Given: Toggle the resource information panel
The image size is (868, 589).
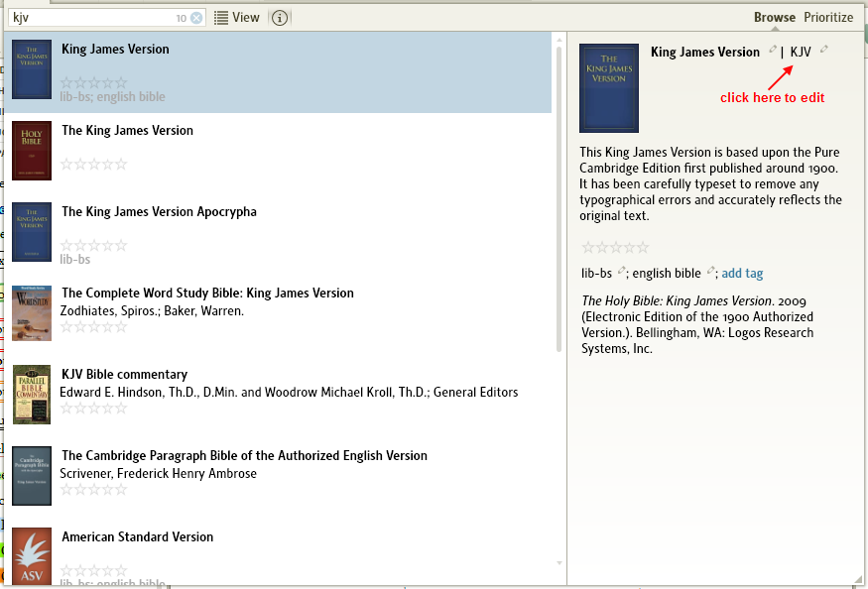Looking at the screenshot, I should (x=280, y=18).
